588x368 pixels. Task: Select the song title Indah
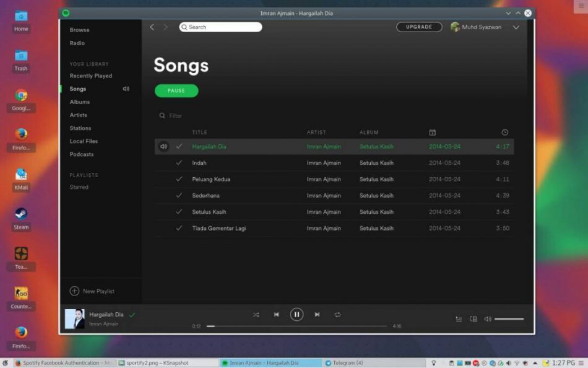(x=199, y=163)
